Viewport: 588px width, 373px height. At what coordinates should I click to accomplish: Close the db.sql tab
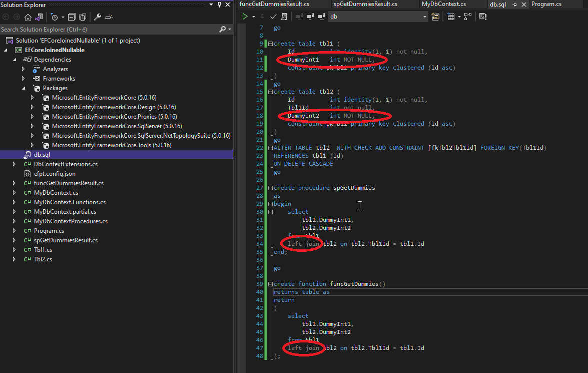tap(524, 5)
